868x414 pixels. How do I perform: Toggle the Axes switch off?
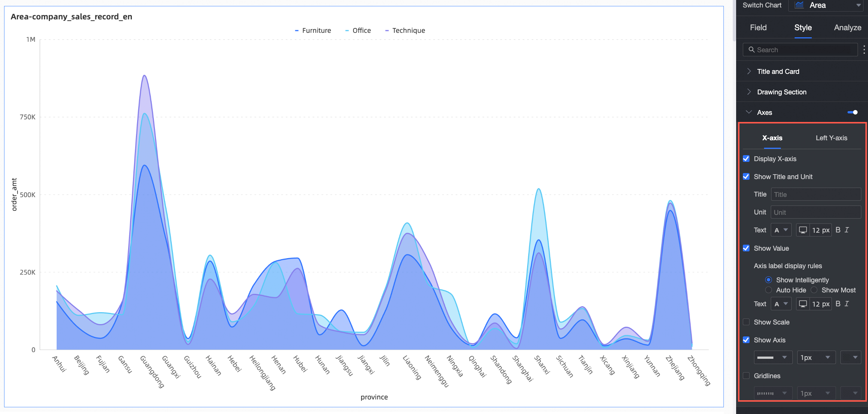tap(852, 112)
